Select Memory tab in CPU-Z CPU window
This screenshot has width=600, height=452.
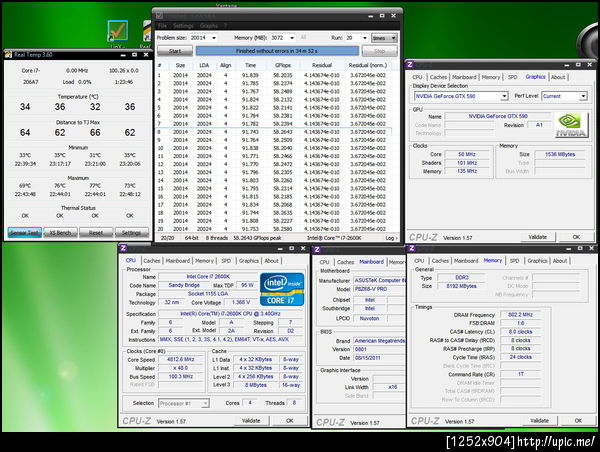coord(204,261)
